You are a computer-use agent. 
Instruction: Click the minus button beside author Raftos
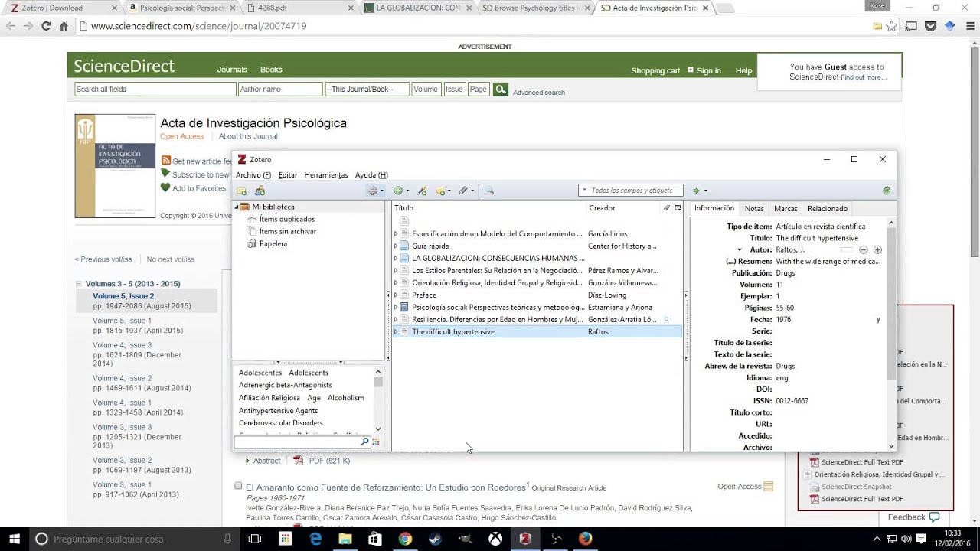[x=864, y=249]
